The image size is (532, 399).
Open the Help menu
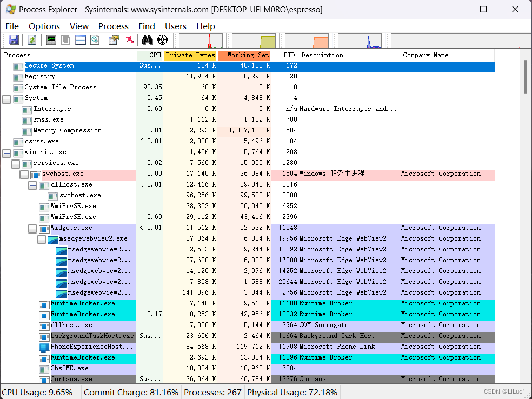(205, 26)
